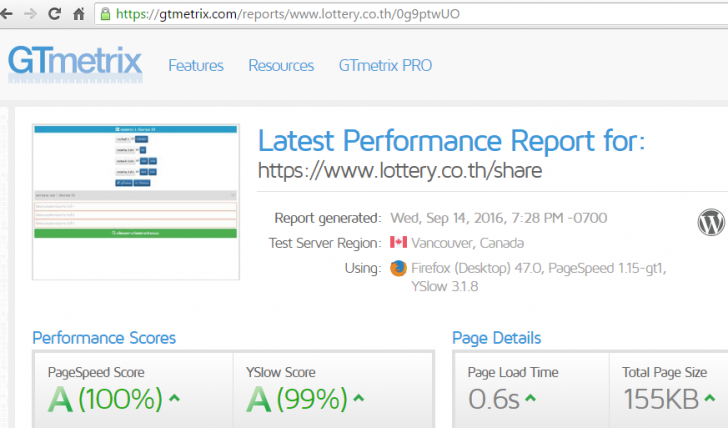Go back with the browser back arrow
This screenshot has height=428, width=728.
(x=6, y=14)
